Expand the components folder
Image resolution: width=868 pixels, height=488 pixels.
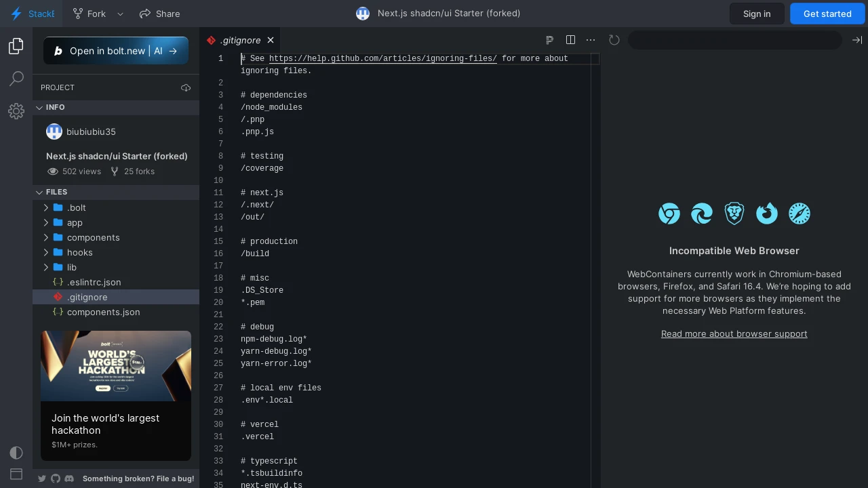click(x=116, y=237)
